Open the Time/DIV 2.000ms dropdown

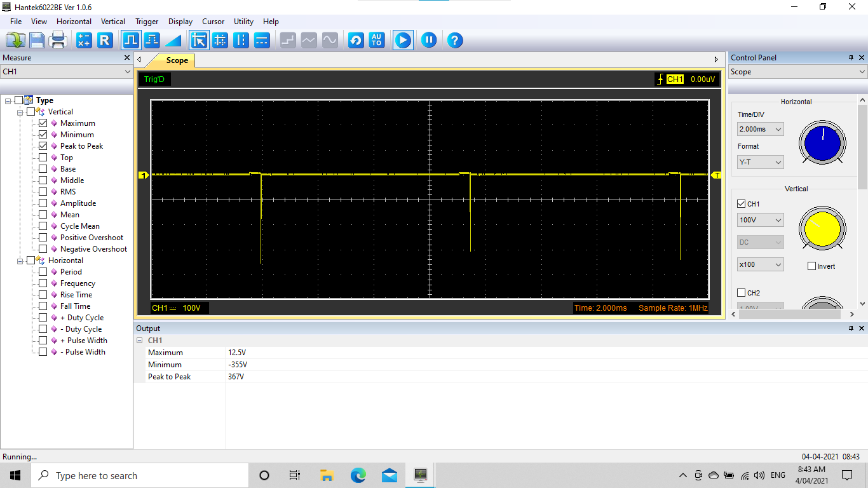coord(760,129)
